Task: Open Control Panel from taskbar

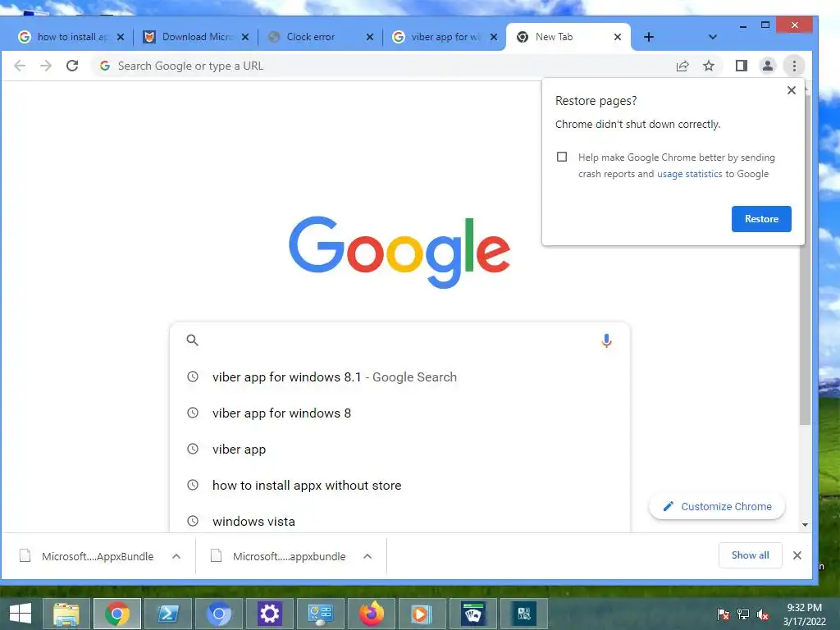Action: pos(320,614)
